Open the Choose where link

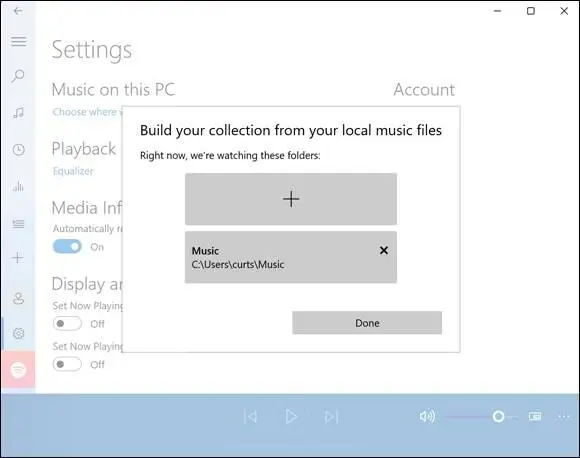pos(87,112)
